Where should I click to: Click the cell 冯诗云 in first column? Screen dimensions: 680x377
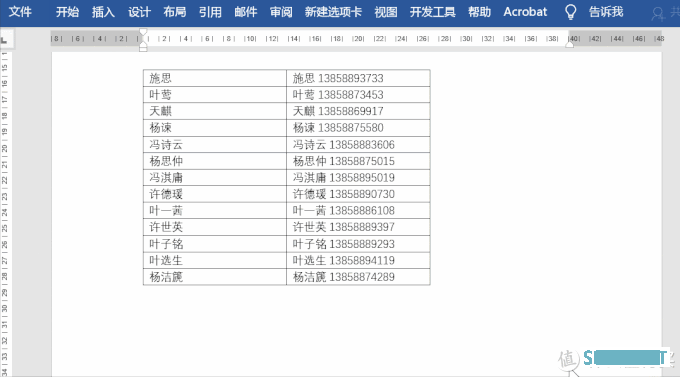[x=215, y=144]
